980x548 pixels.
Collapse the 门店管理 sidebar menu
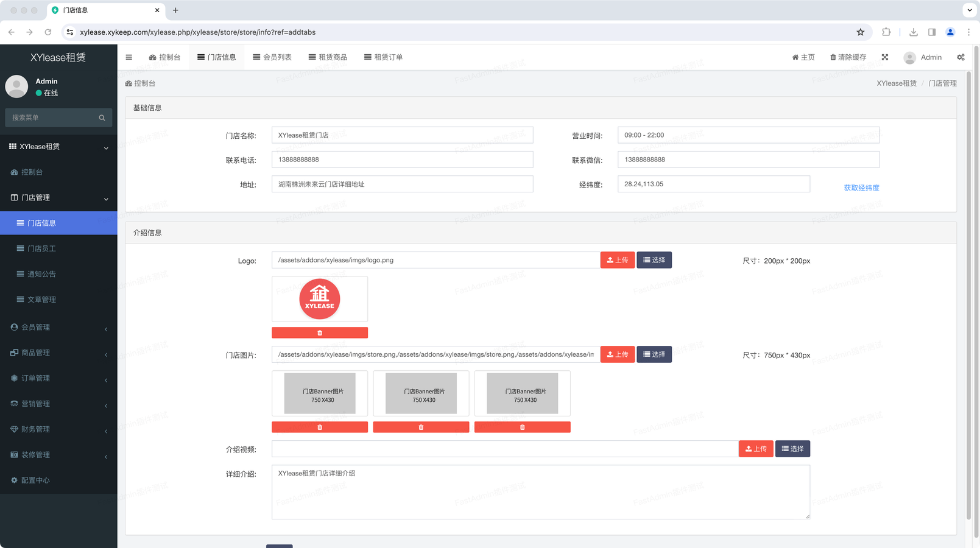[x=58, y=198]
